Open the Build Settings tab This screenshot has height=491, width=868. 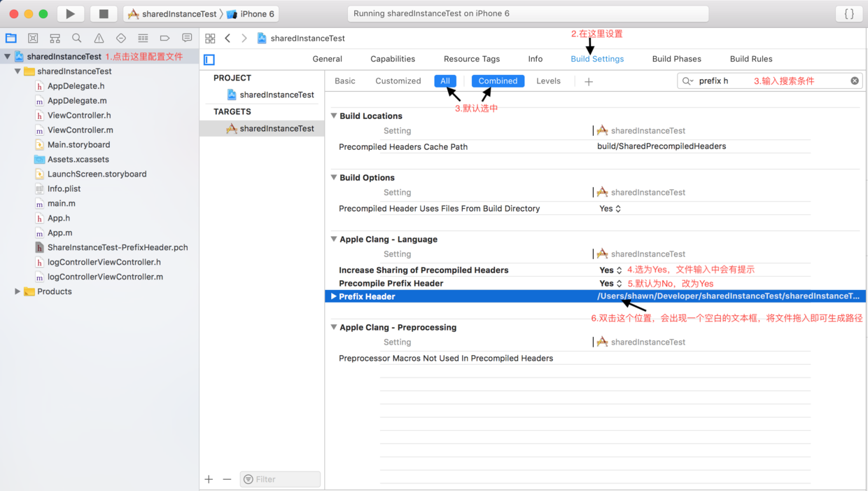[597, 59]
